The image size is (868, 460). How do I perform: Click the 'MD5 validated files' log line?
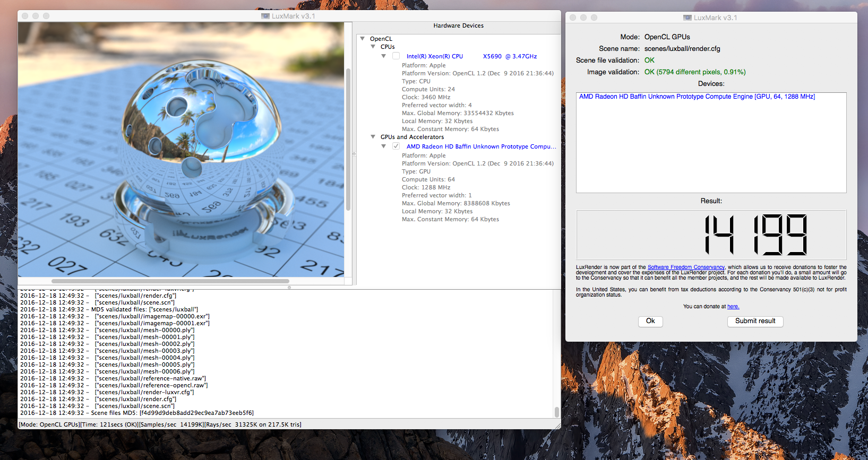point(109,309)
